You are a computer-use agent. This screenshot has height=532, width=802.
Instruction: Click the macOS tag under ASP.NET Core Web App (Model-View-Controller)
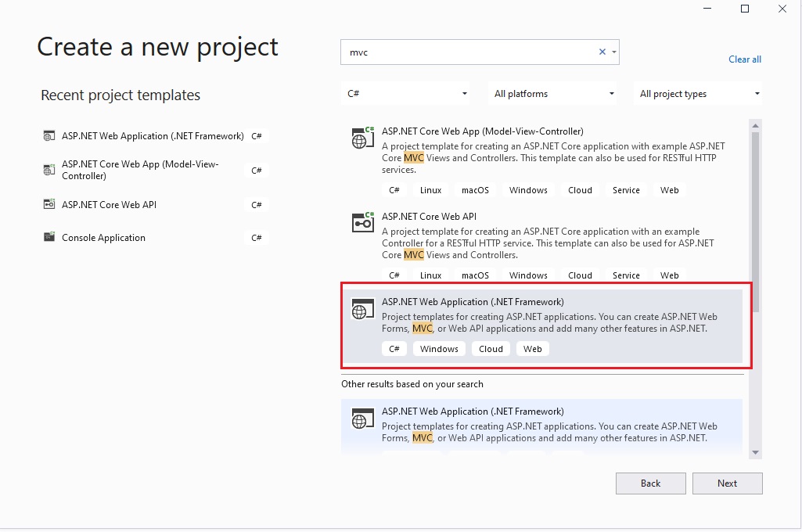pos(475,190)
